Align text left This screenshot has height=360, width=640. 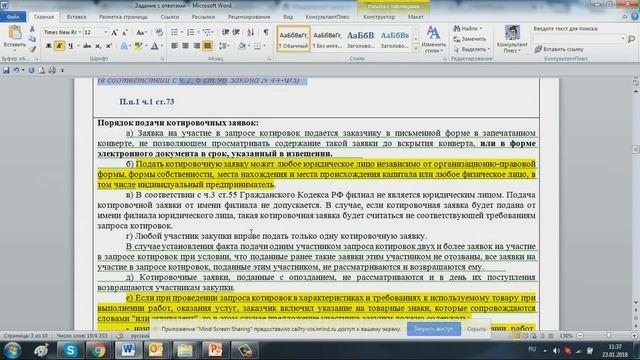tap(174, 46)
